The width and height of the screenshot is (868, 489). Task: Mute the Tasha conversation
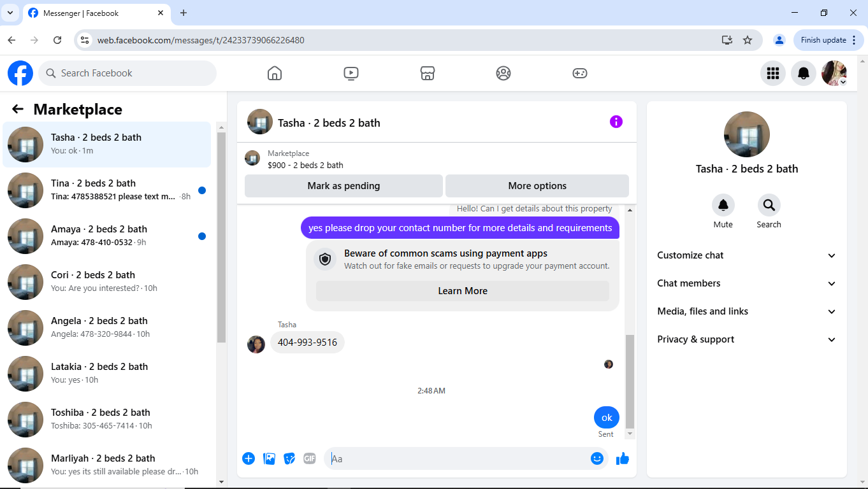(x=723, y=205)
